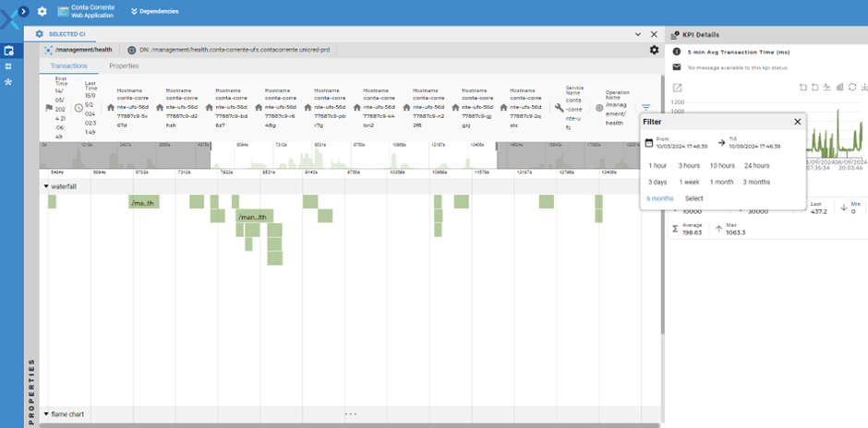The height and width of the screenshot is (428, 868).
Task: Click the /management/health node icon
Action: tap(48, 50)
